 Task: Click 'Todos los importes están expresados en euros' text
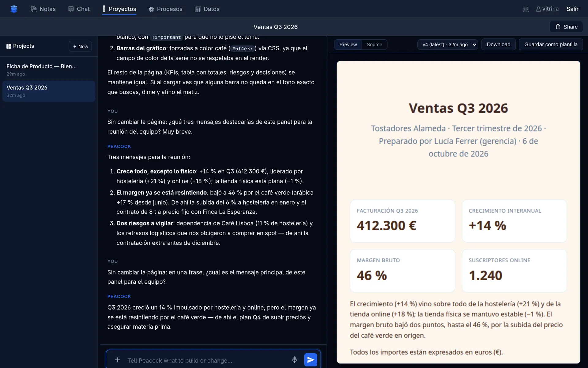426,352
